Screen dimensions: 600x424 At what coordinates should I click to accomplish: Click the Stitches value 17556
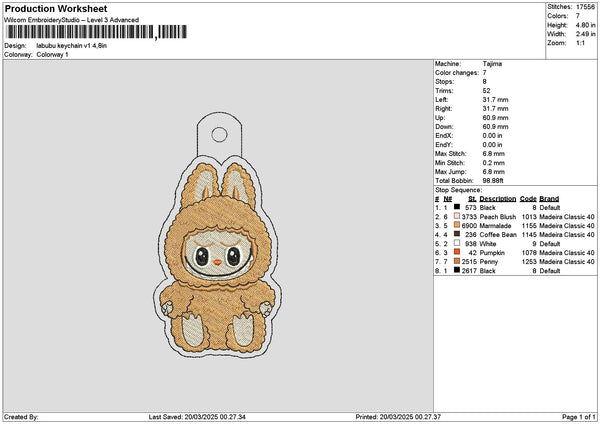click(x=586, y=7)
